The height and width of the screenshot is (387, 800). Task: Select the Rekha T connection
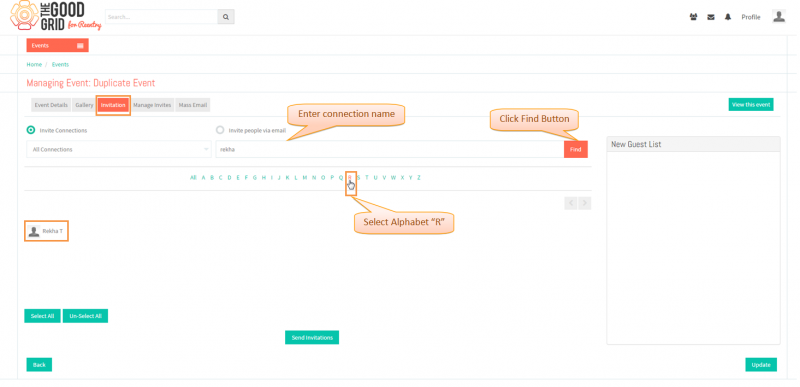(46, 231)
